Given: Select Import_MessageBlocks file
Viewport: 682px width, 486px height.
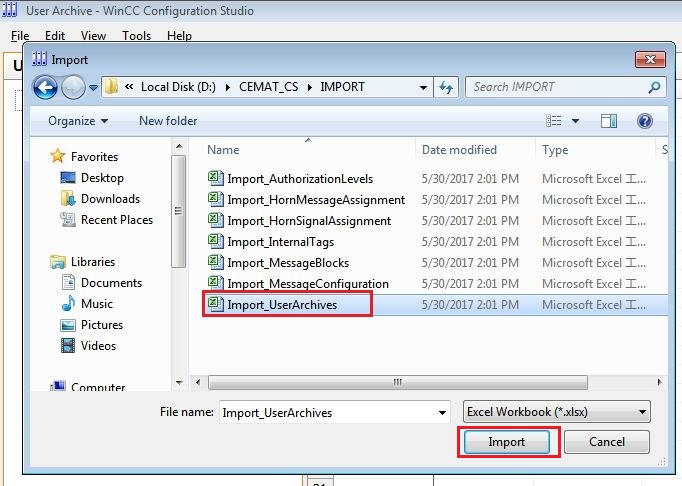Looking at the screenshot, I should (278, 262).
